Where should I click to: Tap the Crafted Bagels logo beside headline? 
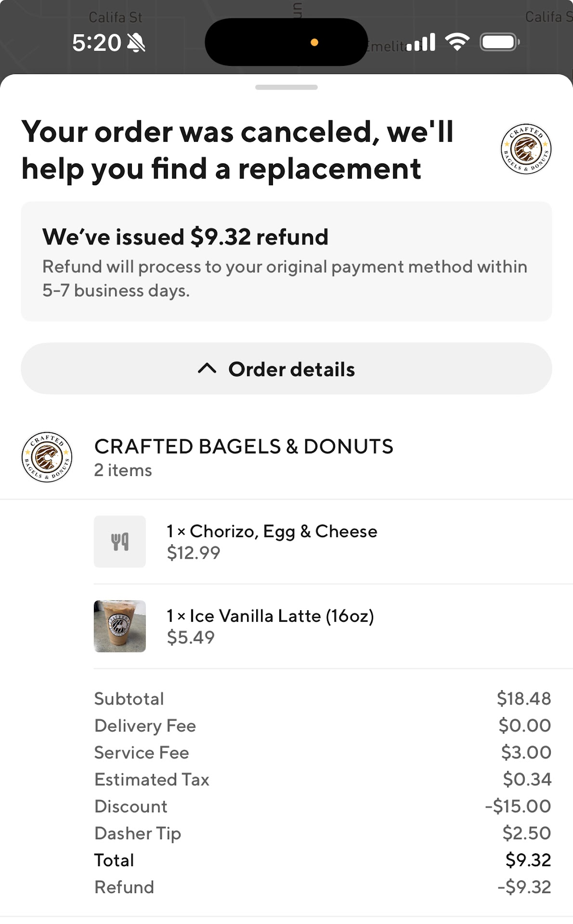tap(526, 149)
